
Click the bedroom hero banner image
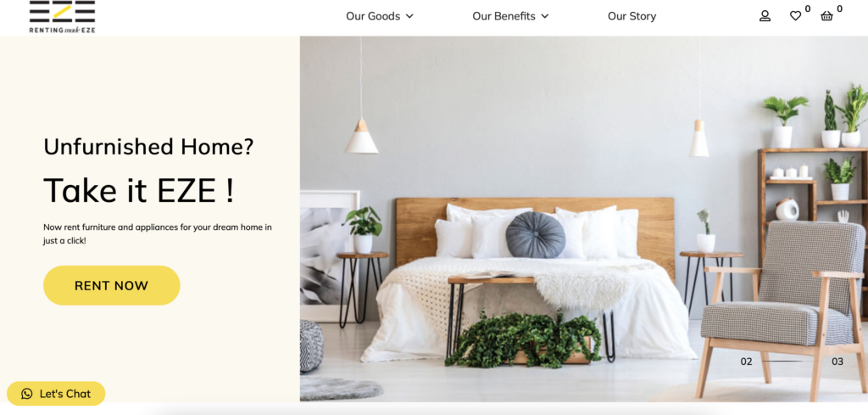tap(584, 219)
